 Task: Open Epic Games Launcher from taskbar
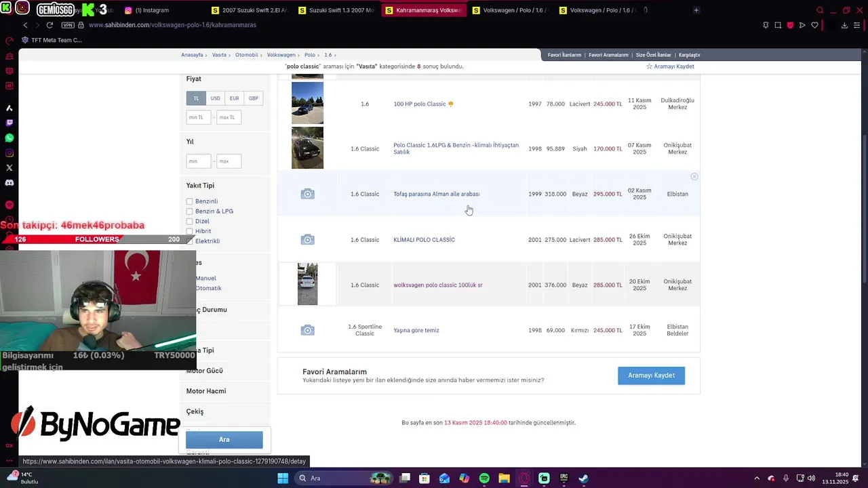click(x=564, y=479)
